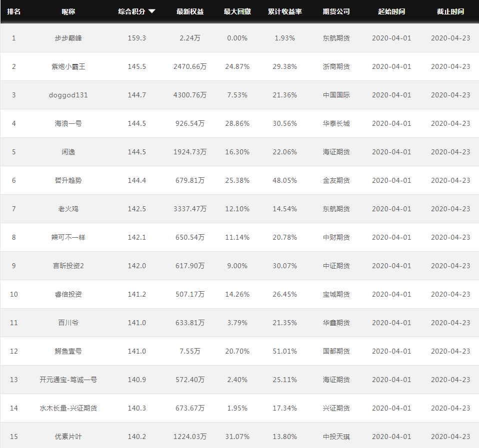Select the 期货公司 column header
Screen dimensions: 479x448
(336, 11)
